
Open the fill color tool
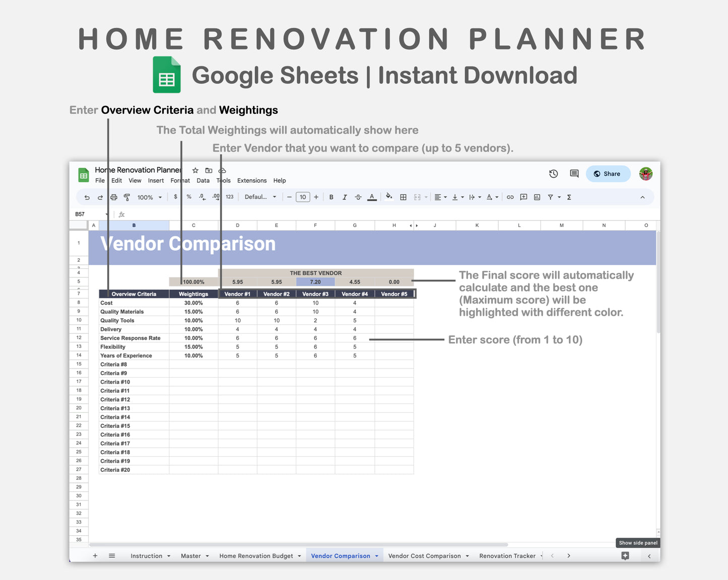pos(389,197)
